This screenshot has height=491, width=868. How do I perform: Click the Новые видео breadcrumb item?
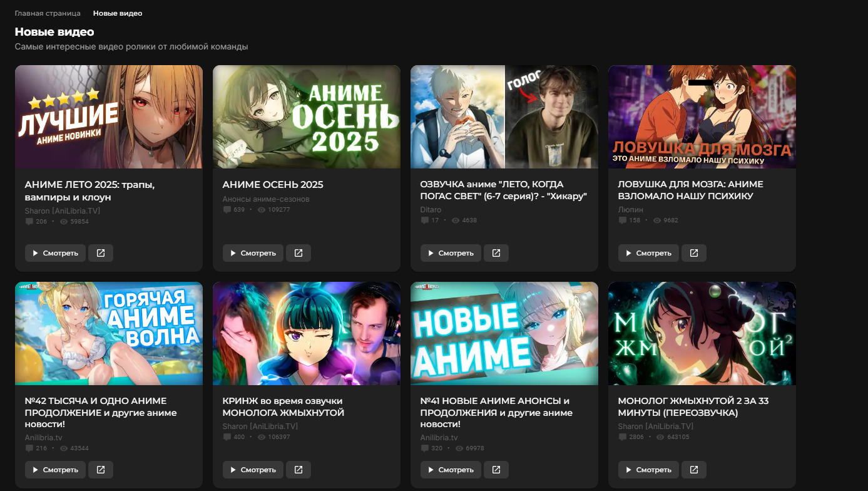(x=118, y=13)
